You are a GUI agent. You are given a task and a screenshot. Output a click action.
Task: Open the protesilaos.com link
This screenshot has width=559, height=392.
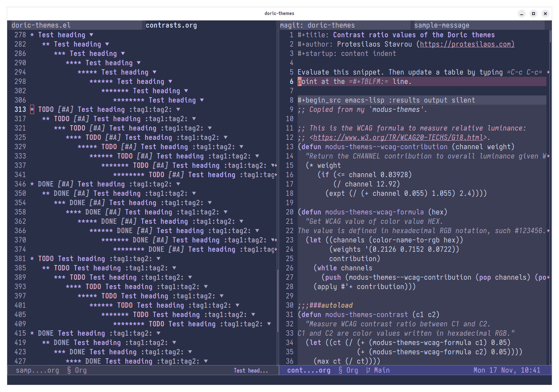pyautogui.click(x=467, y=44)
